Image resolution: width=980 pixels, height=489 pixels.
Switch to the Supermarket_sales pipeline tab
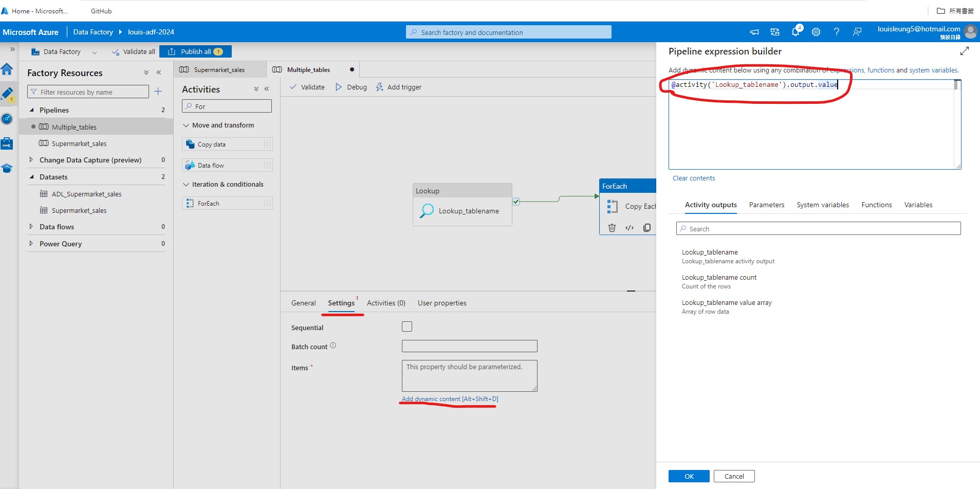219,69
